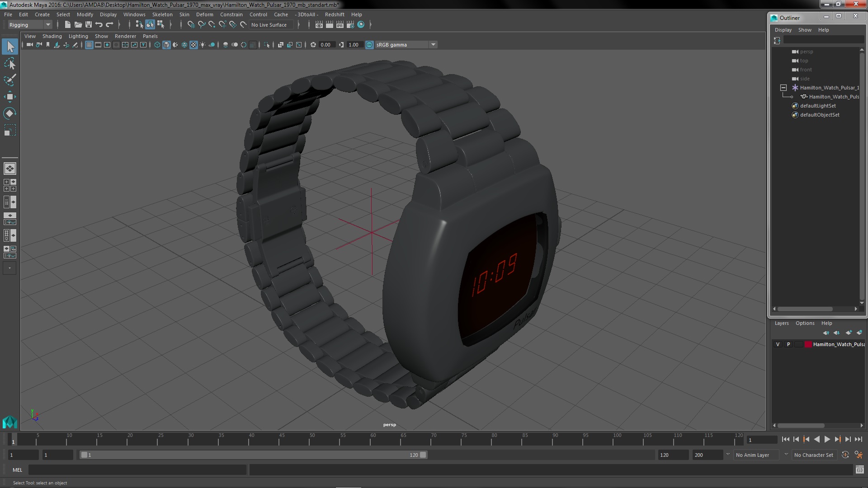The image size is (868, 488).
Task: Go to end of playback range
Action: pos(858,439)
